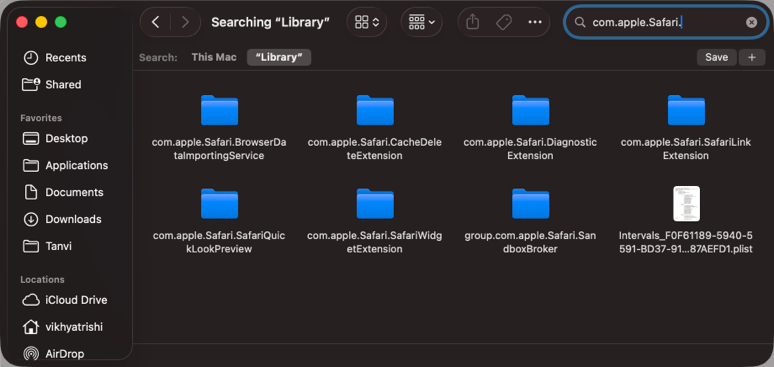Select the SandboxBroker folder icon
Image resolution: width=774 pixels, height=367 pixels.
(531, 204)
